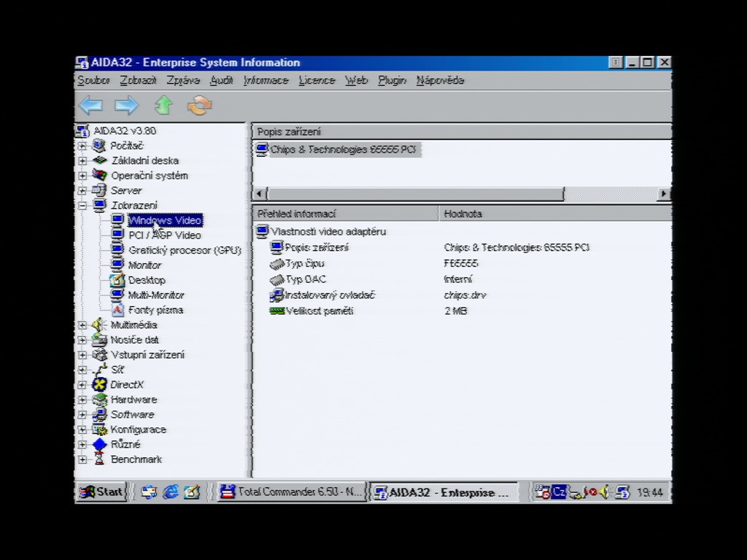
Task: Expand the DirectX tree node
Action: [82, 385]
